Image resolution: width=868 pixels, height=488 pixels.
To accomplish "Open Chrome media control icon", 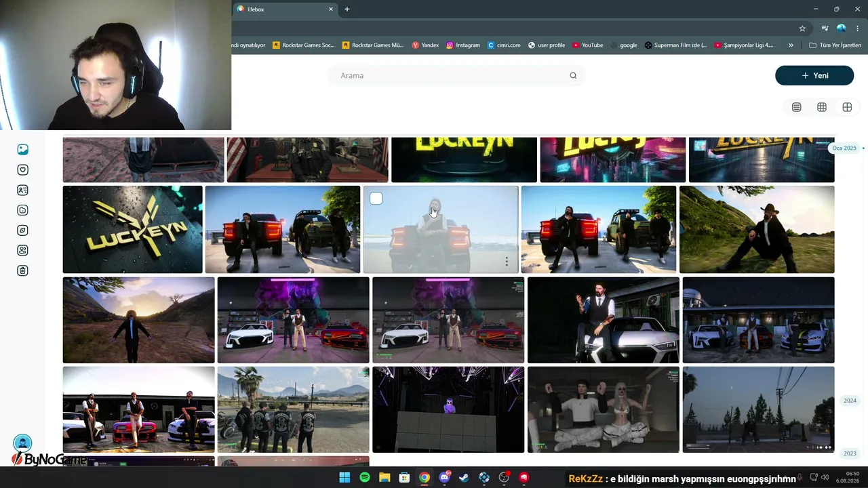I will click(x=825, y=28).
